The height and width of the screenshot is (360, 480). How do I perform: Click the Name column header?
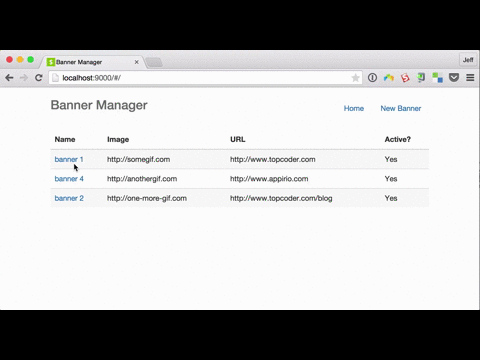65,139
